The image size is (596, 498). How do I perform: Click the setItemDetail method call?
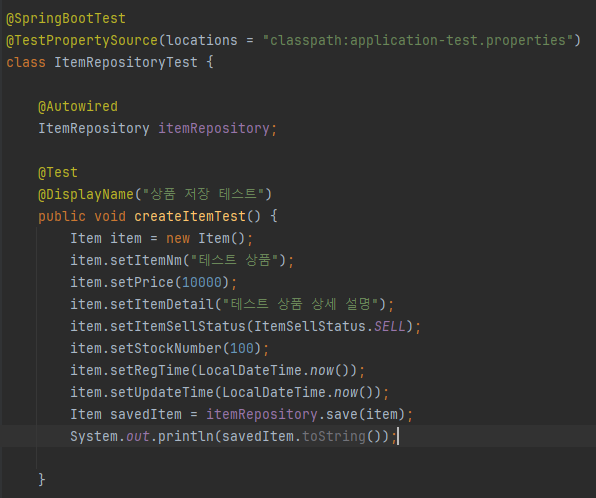(162, 305)
